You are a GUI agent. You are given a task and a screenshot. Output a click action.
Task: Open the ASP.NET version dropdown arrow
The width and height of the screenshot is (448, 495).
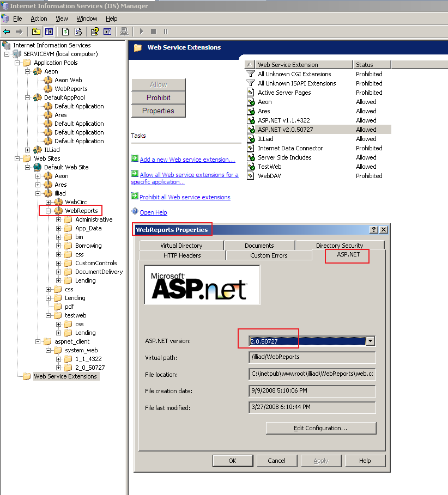[x=370, y=341]
